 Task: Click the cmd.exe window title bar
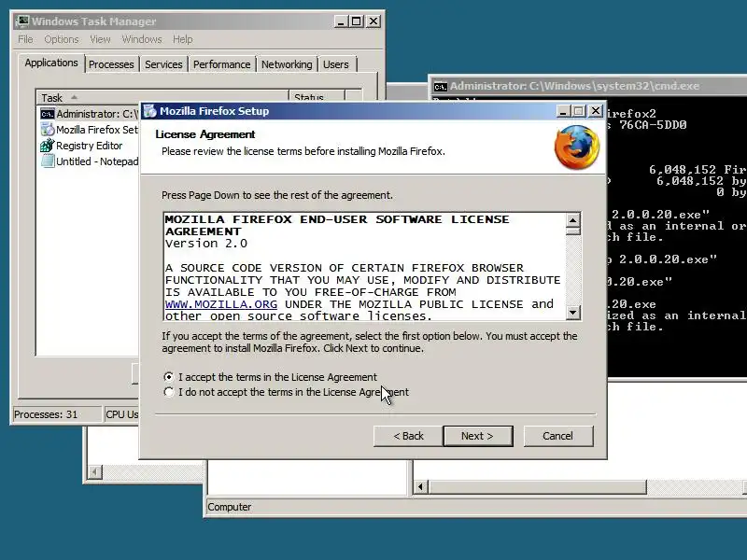pyautogui.click(x=589, y=86)
